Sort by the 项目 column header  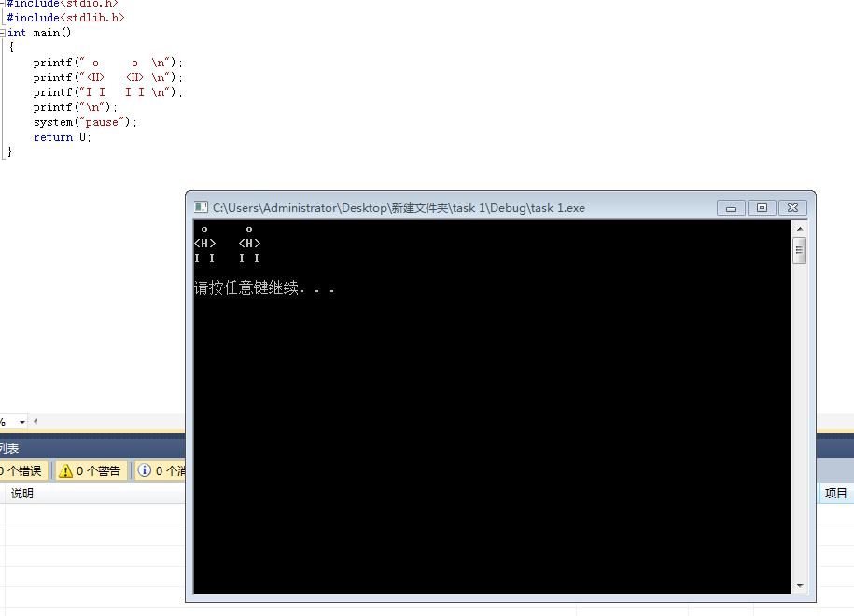tap(836, 494)
